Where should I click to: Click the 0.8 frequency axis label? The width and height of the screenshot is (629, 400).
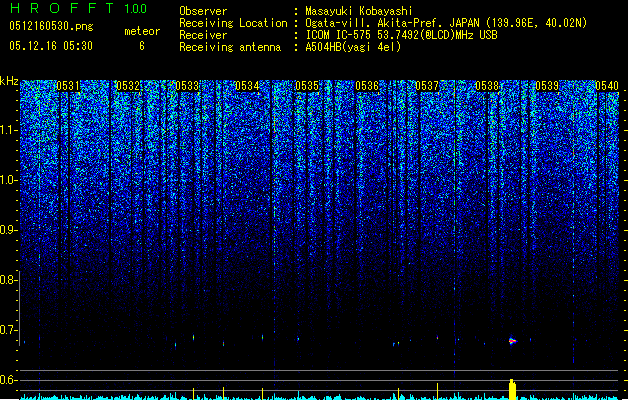pos(8,280)
